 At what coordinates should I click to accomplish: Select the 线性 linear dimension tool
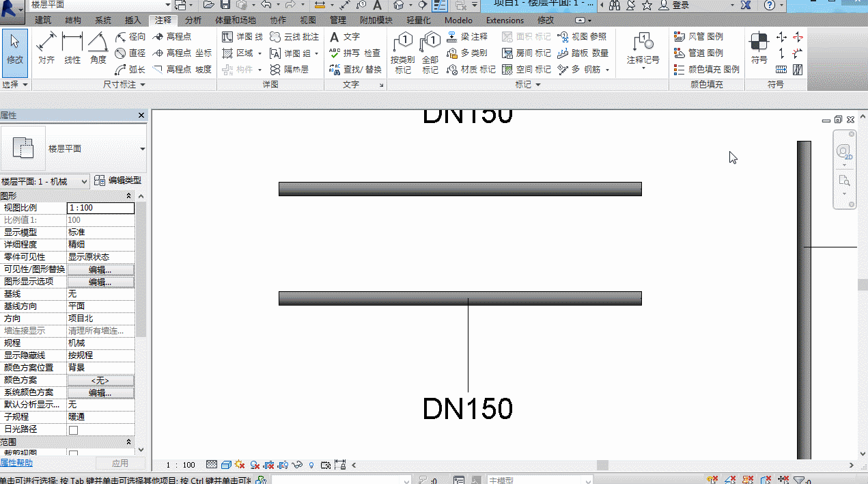pos(72,48)
